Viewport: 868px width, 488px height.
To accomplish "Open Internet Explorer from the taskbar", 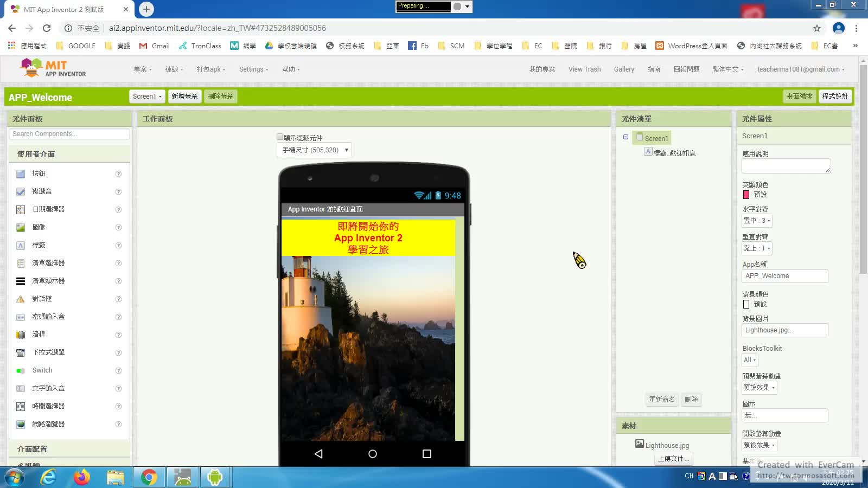I will pos(49,478).
